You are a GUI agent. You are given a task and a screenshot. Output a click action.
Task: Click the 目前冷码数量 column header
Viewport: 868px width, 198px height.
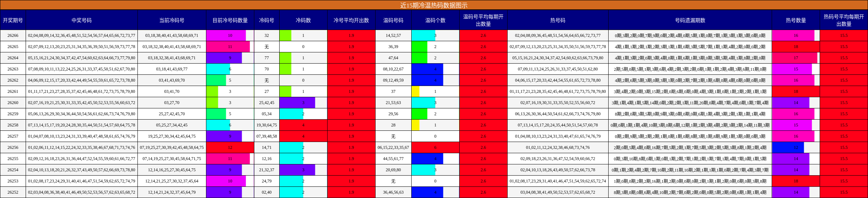point(230,20)
